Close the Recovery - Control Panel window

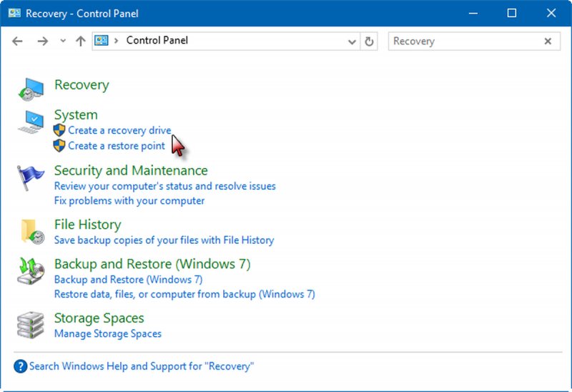pyautogui.click(x=551, y=14)
